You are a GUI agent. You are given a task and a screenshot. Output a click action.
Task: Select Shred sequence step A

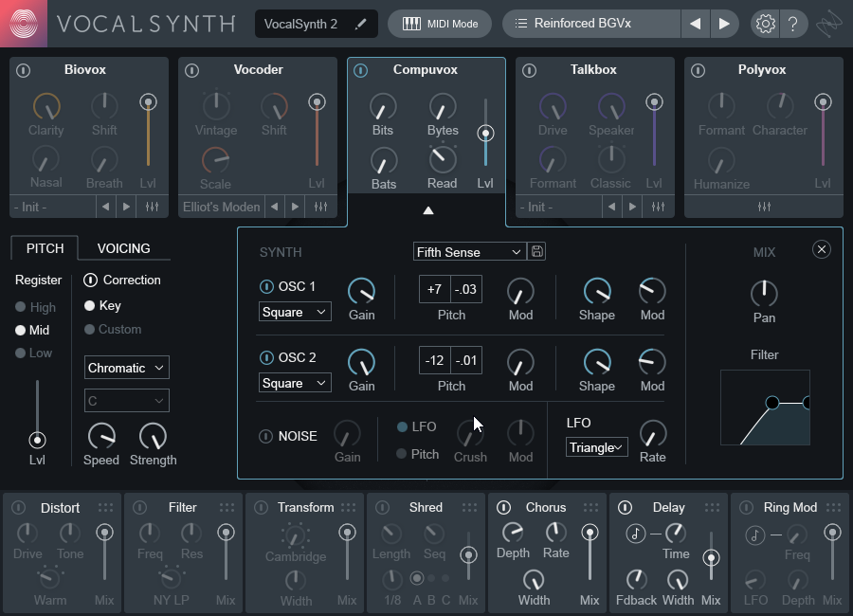coord(417,578)
